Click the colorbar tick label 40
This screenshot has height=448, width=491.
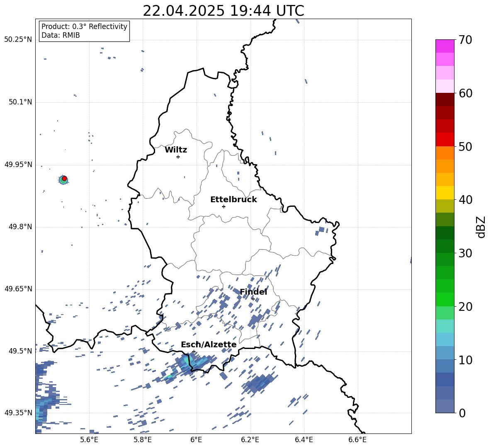pyautogui.click(x=465, y=200)
